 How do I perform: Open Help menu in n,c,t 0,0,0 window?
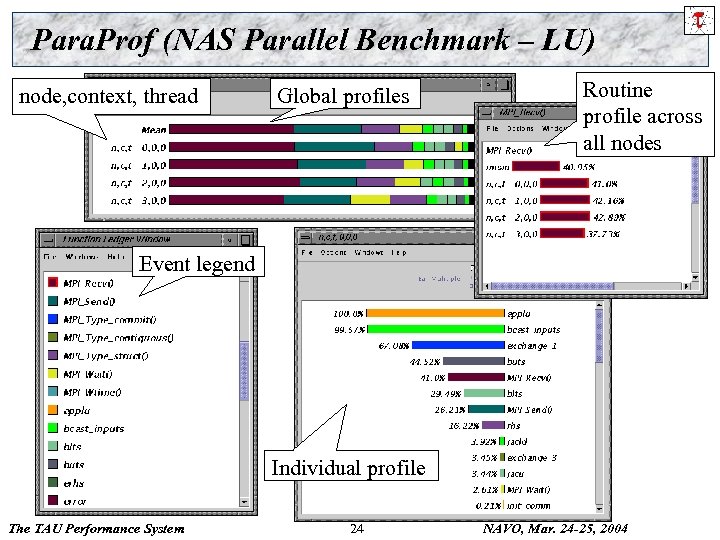(399, 252)
